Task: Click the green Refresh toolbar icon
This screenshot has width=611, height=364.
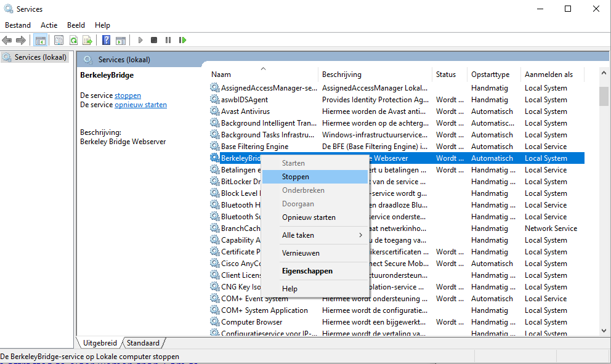Action: pyautogui.click(x=73, y=40)
